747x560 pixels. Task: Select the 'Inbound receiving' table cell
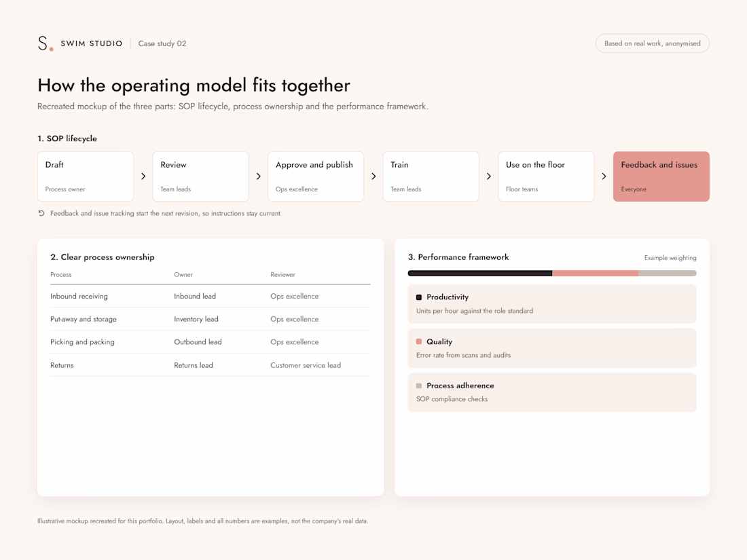point(79,296)
